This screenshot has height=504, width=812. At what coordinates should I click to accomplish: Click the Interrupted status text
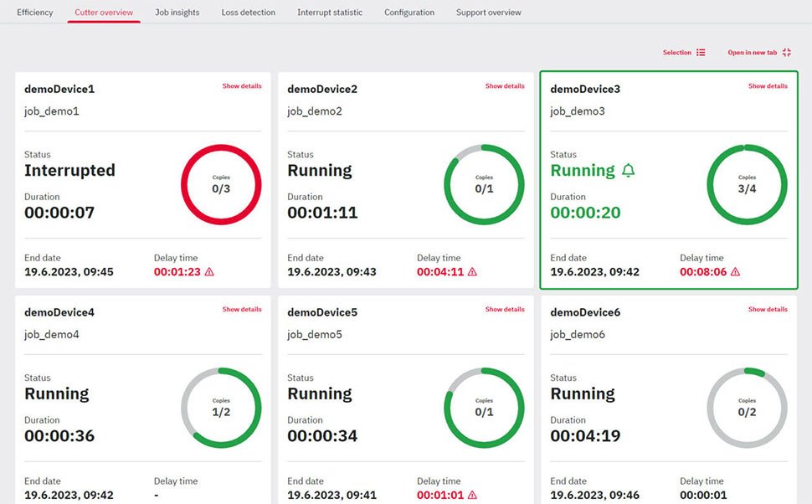point(70,171)
